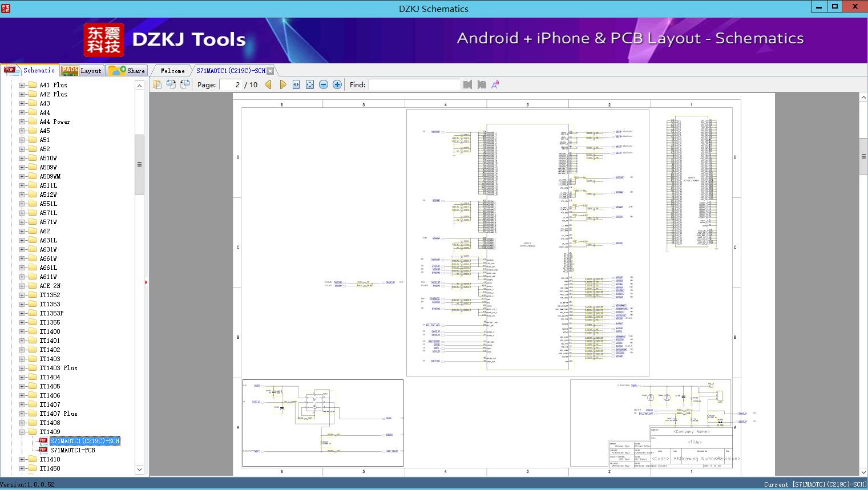This screenshot has height=490, width=868.
Task: Go to the next page arrow
Action: coord(282,84)
